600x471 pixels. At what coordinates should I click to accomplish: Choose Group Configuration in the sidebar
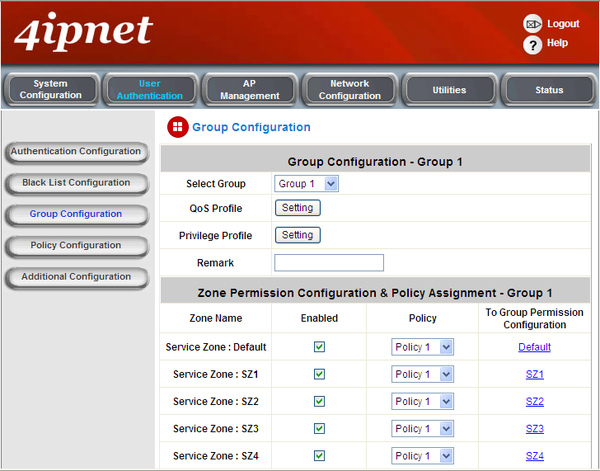pyautogui.click(x=76, y=215)
